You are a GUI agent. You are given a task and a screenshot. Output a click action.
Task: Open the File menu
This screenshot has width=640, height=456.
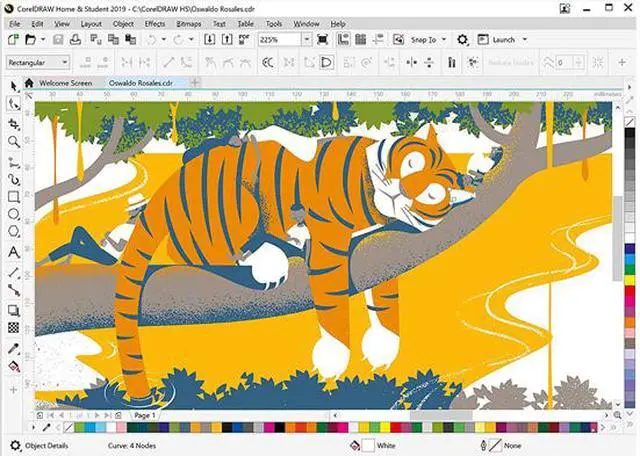pos(15,24)
